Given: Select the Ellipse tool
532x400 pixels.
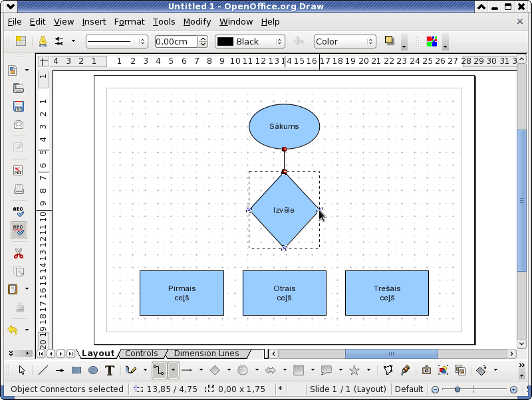Looking at the screenshot, I should (x=93, y=371).
